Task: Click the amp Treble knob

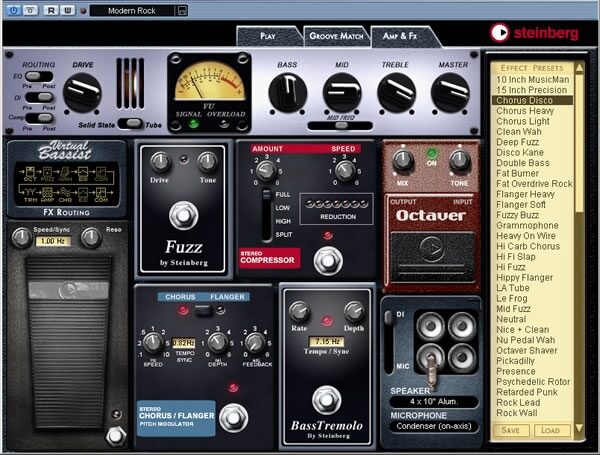Action: (396, 92)
